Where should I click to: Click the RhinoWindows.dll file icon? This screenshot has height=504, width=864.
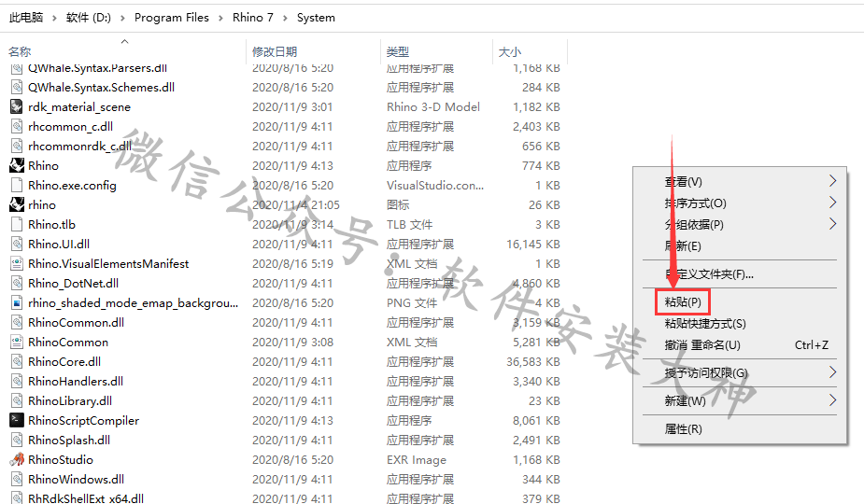click(17, 479)
